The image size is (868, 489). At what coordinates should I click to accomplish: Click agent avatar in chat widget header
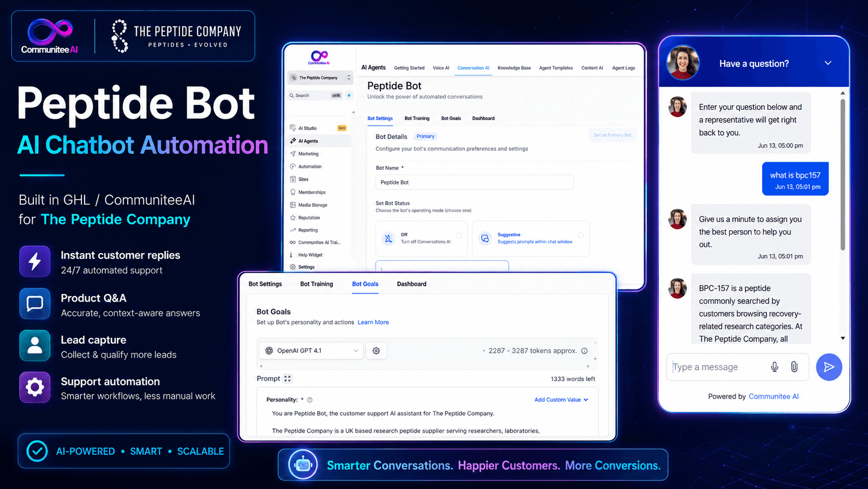click(683, 62)
